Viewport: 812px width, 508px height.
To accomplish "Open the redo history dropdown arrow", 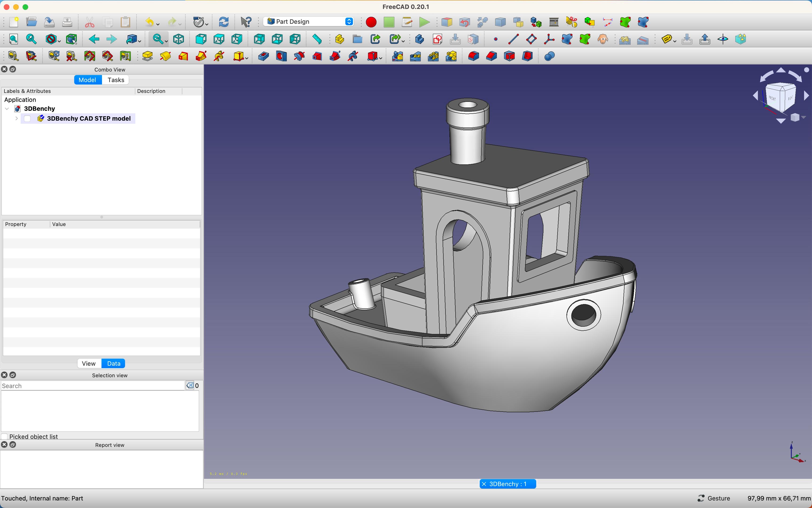I will (x=180, y=24).
